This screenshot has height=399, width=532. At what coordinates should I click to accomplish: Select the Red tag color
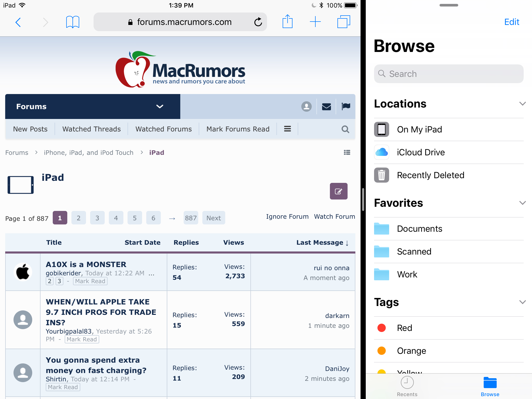[x=404, y=328]
